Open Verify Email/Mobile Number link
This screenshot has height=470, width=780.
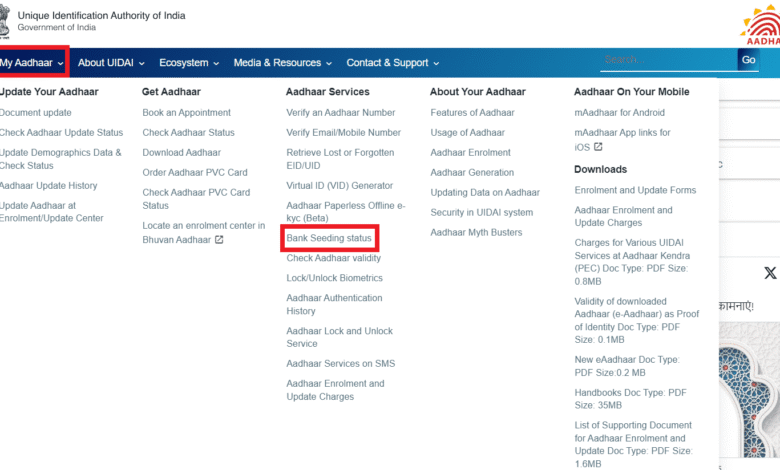344,133
